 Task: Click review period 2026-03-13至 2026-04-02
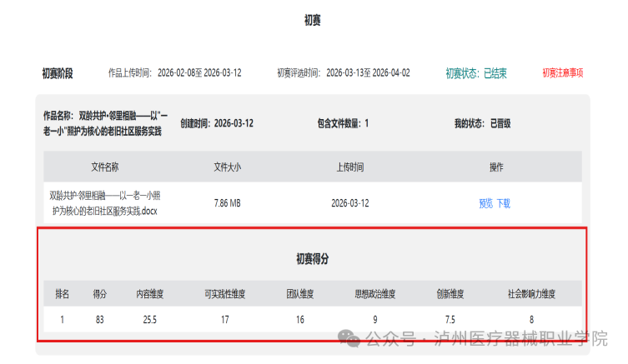(368, 72)
